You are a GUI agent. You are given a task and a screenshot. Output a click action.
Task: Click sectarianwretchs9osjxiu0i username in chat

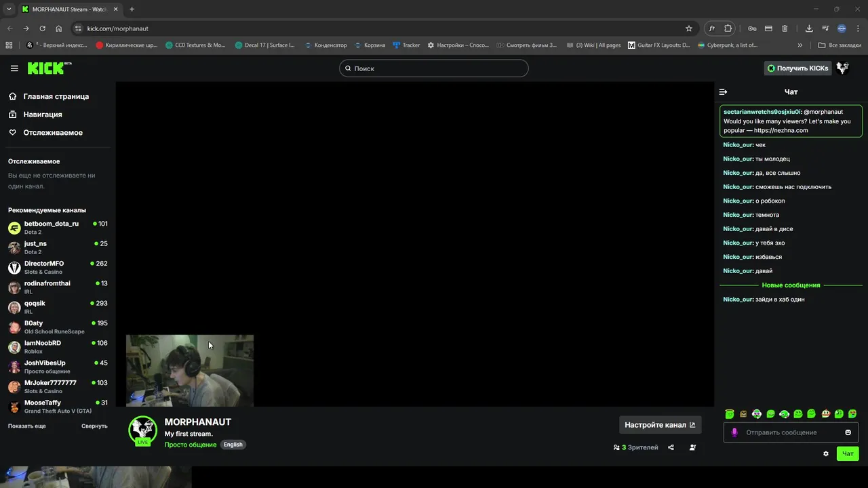tap(762, 112)
